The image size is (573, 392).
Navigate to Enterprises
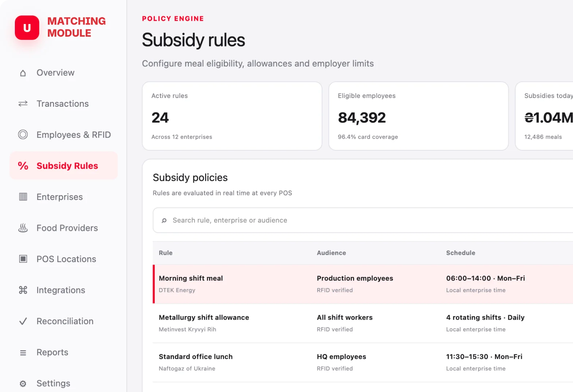coord(64,197)
